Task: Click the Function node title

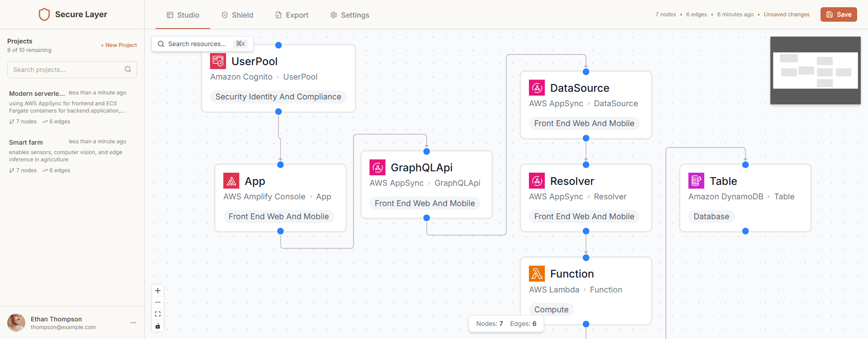Action: tap(572, 273)
